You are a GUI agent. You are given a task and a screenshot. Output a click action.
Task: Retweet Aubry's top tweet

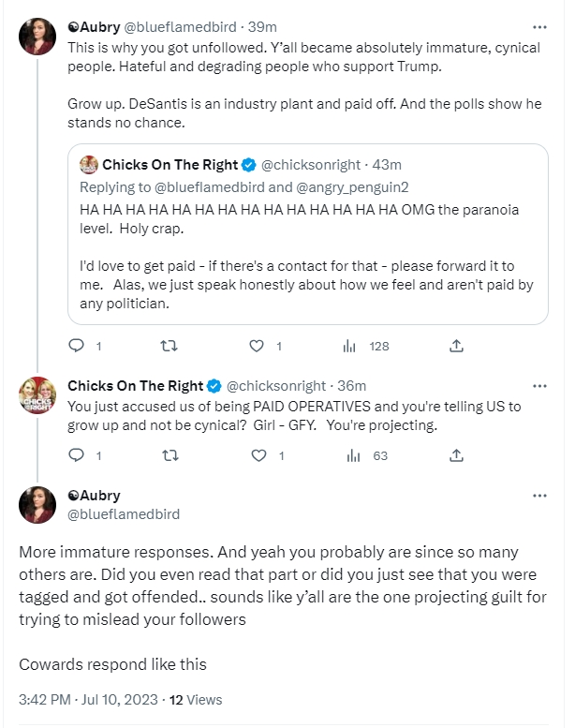[169, 346]
